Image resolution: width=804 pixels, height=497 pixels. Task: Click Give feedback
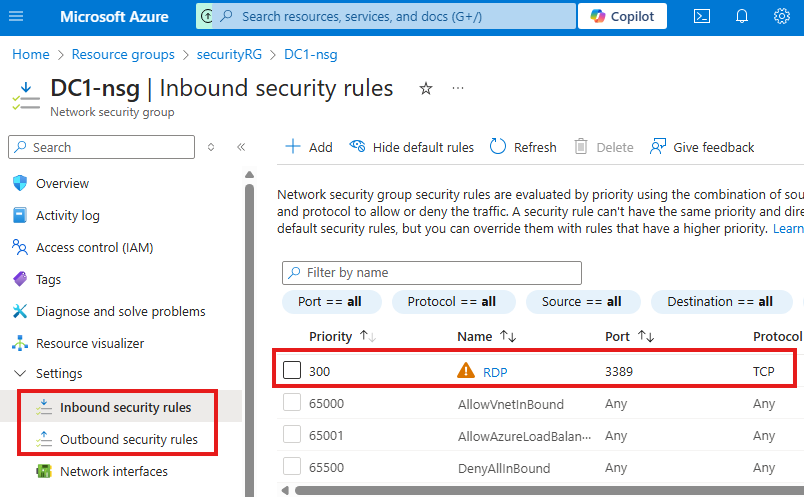click(x=702, y=147)
